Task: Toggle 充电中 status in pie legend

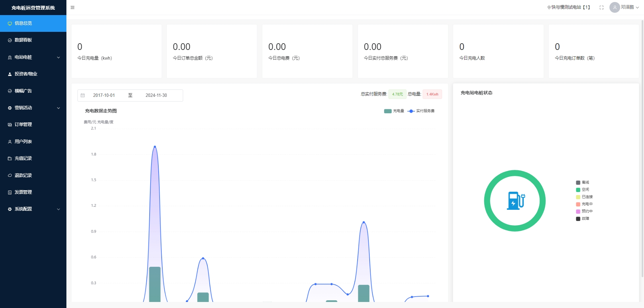Action: (584, 204)
